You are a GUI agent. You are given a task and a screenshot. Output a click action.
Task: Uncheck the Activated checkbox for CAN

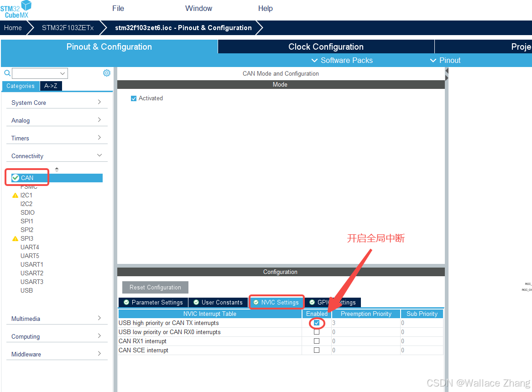coord(134,98)
